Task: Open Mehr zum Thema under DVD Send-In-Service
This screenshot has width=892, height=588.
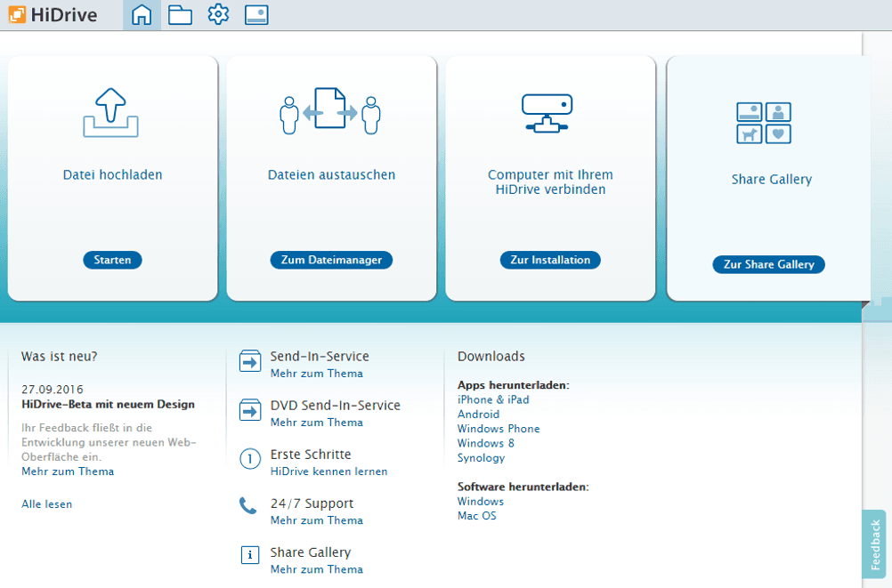Action: pos(317,423)
